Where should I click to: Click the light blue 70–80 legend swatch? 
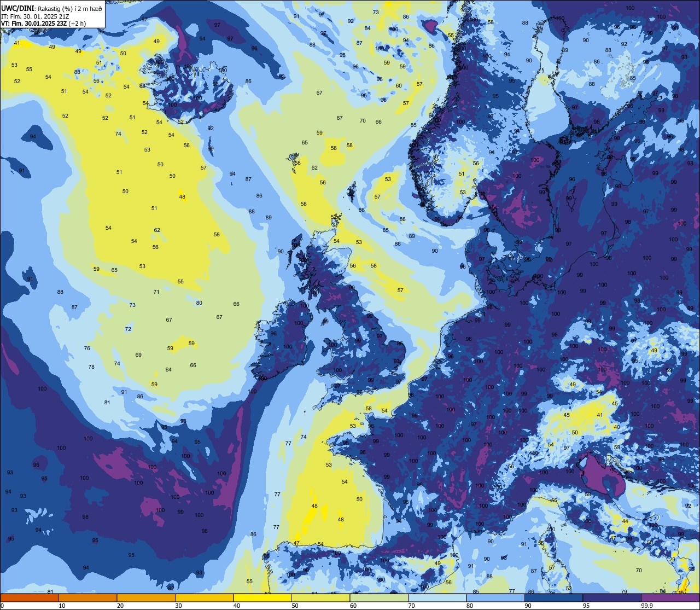437,597
